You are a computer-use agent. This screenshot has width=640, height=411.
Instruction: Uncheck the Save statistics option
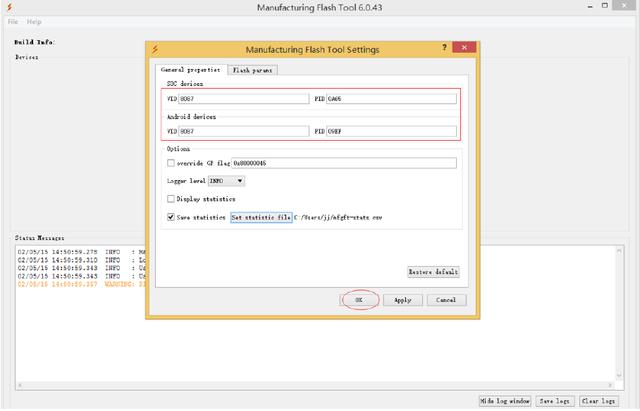[x=171, y=216]
